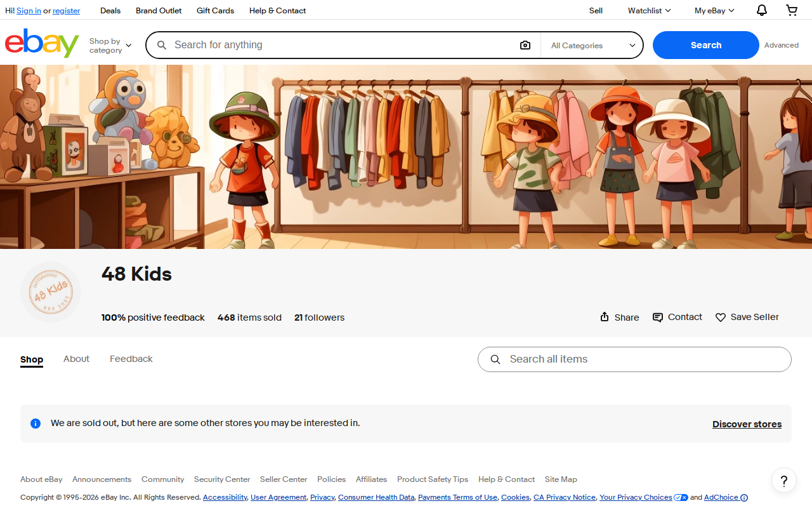812x508 pixels.
Task: Click Discover stores link
Action: pos(747,424)
